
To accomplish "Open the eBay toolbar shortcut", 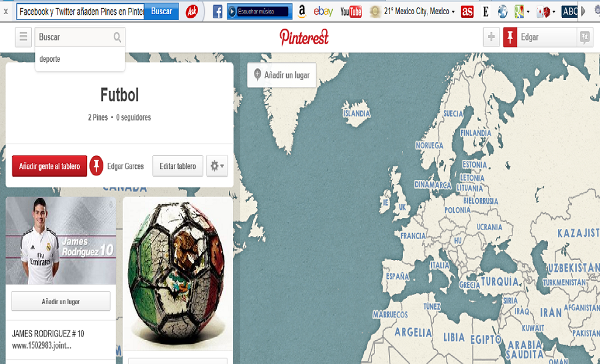I will click(x=323, y=12).
